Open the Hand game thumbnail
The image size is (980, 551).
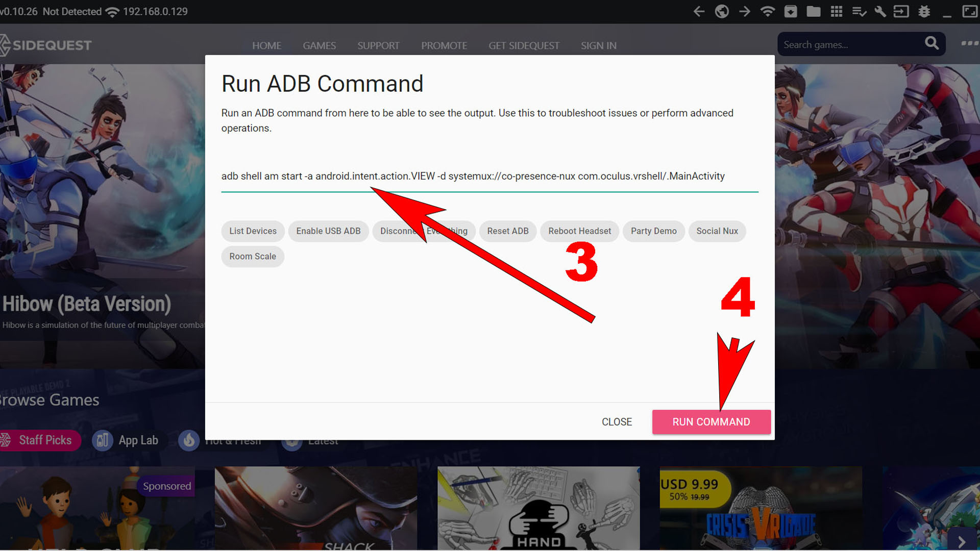[538, 508]
